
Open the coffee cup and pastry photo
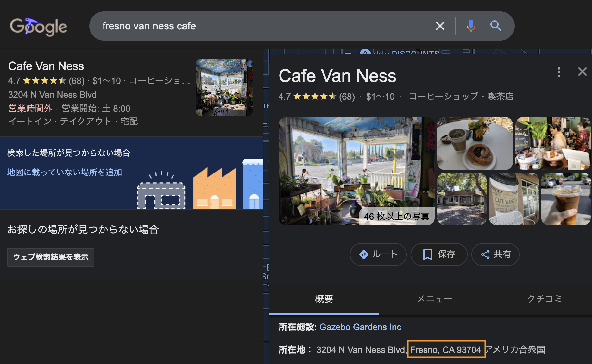(x=475, y=144)
